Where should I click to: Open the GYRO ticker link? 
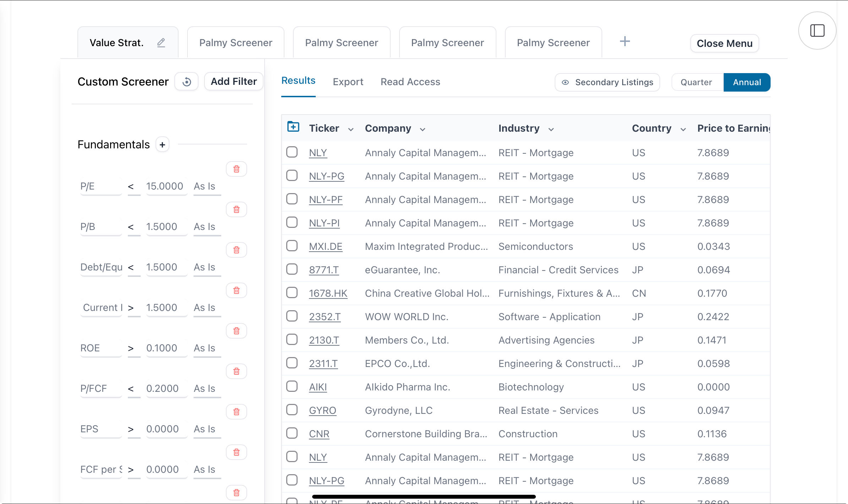pyautogui.click(x=322, y=410)
